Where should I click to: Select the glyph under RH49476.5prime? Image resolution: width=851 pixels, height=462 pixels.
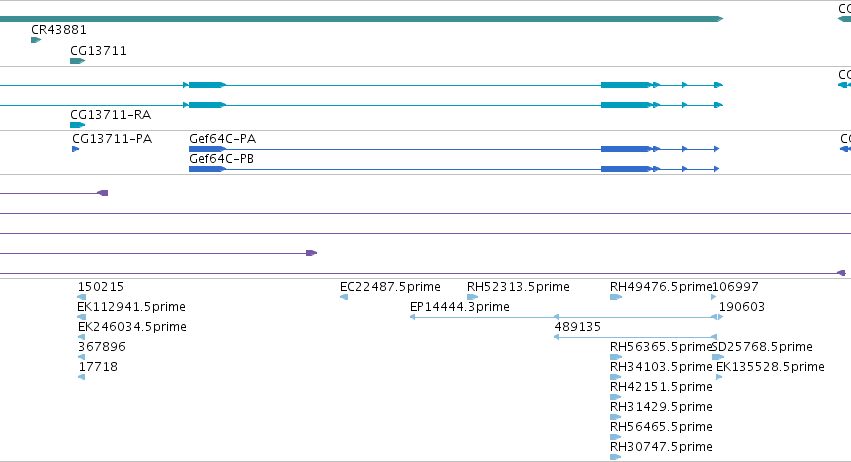[616, 297]
